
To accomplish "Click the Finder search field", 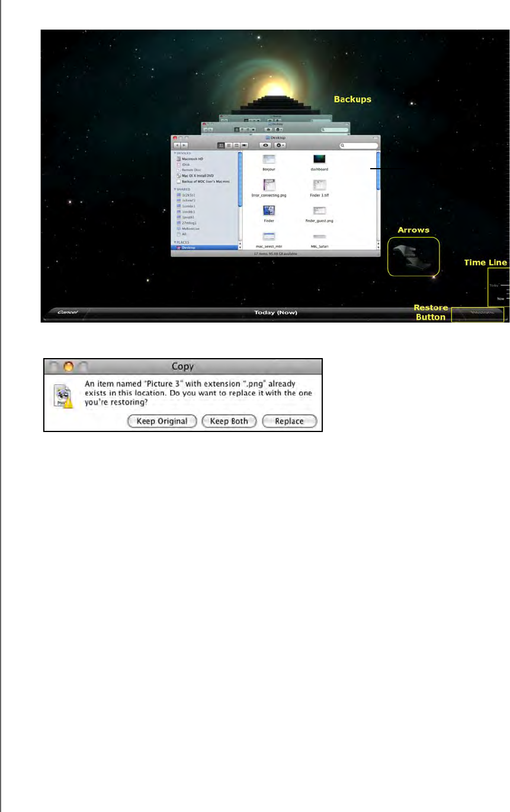I will click(359, 145).
